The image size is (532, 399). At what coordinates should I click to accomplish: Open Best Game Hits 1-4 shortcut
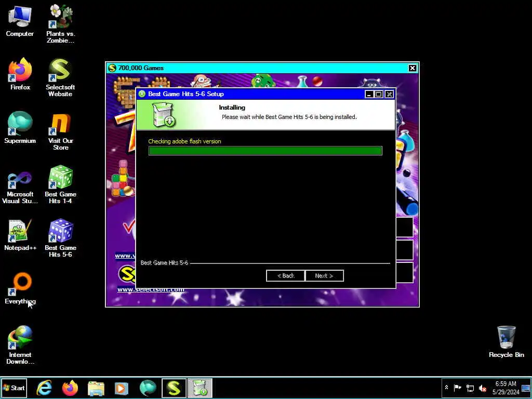coord(60,184)
